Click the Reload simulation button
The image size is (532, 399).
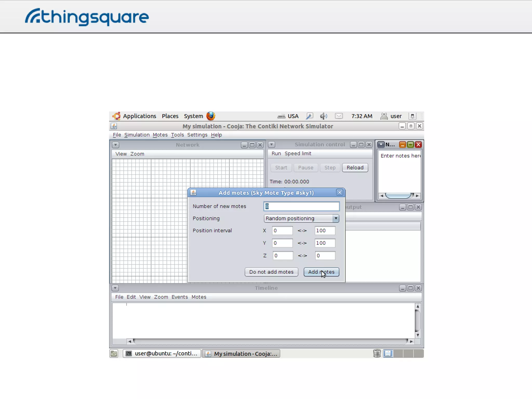coord(355,168)
